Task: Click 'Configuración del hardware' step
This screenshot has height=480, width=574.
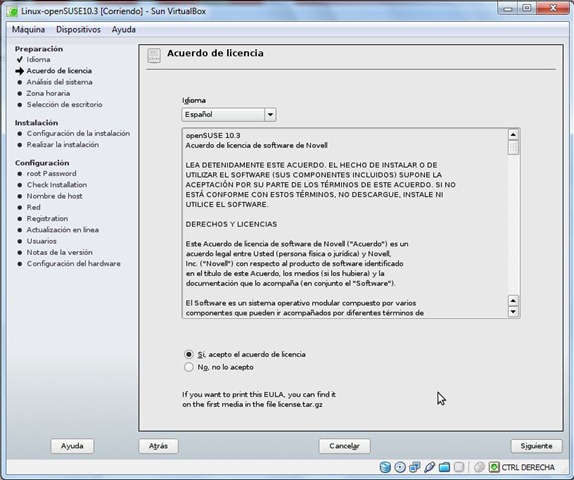Action: tap(73, 264)
